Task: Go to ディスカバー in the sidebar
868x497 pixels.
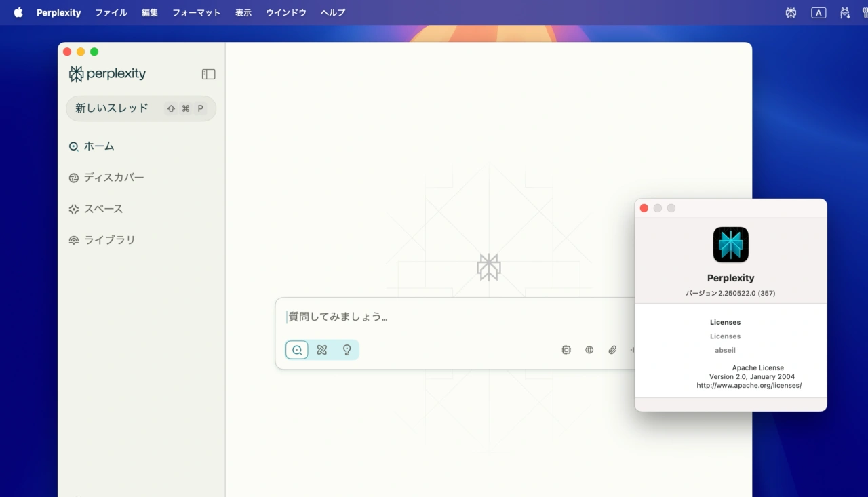Action: pos(113,178)
